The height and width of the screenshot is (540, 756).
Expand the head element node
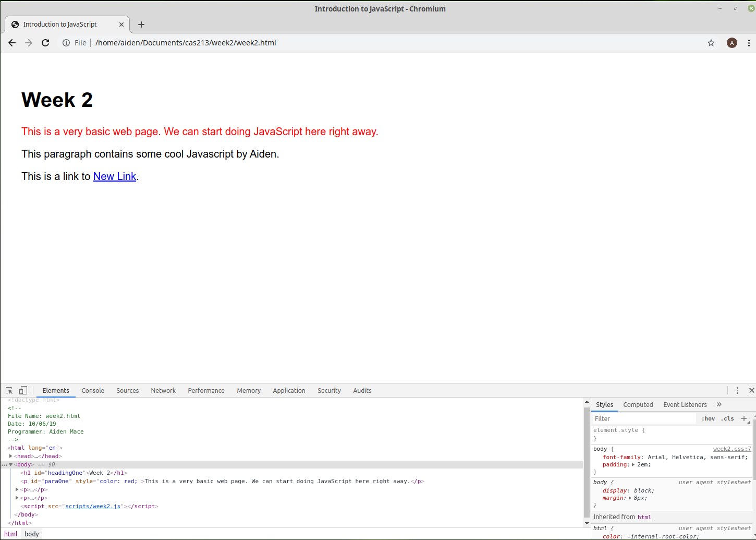pyautogui.click(x=11, y=456)
